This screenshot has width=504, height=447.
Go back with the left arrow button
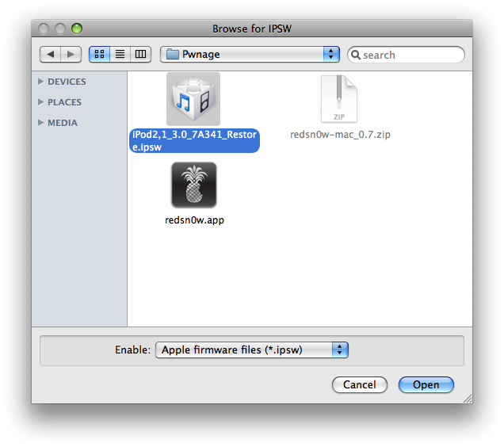pyautogui.click(x=51, y=54)
